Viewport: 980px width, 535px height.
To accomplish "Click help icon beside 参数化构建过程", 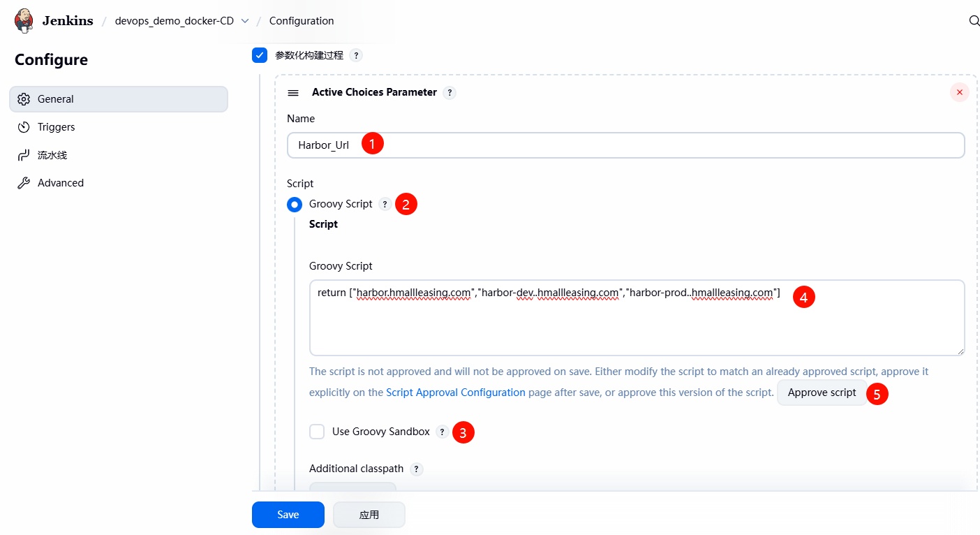I will 356,55.
